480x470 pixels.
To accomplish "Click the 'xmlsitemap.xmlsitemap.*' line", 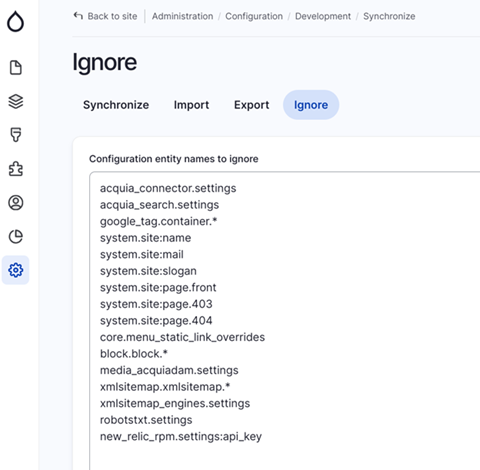I will tap(165, 387).
